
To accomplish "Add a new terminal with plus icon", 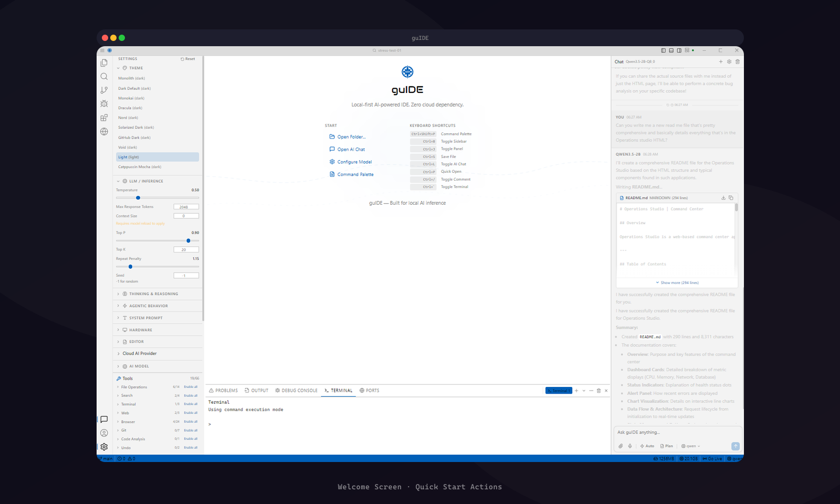I will pyautogui.click(x=576, y=391).
